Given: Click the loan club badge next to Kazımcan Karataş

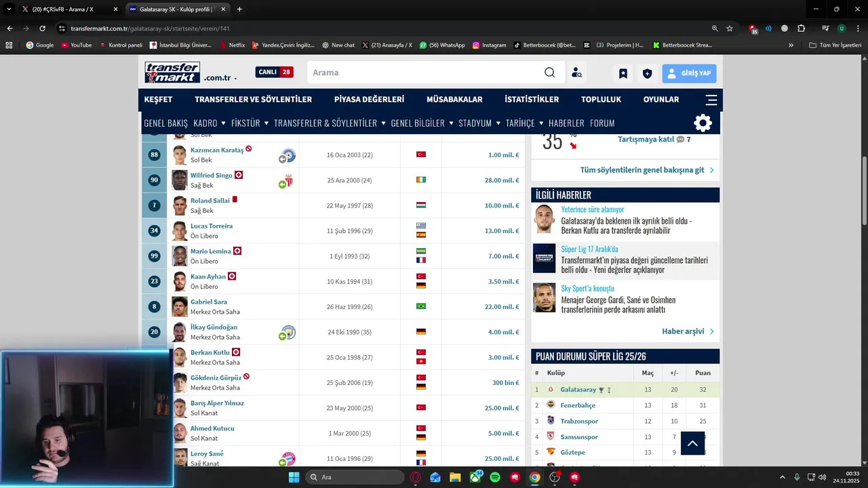Looking at the screenshot, I should click(288, 156).
